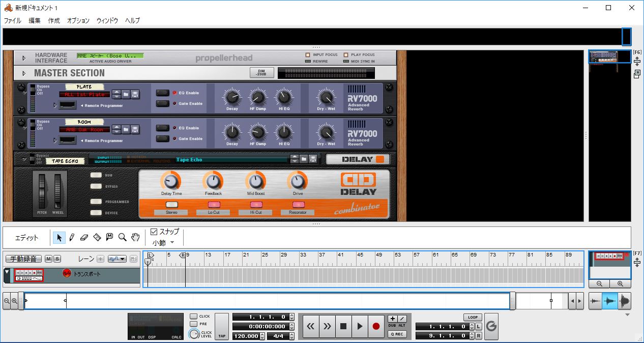Click the Q REC button

point(397,334)
